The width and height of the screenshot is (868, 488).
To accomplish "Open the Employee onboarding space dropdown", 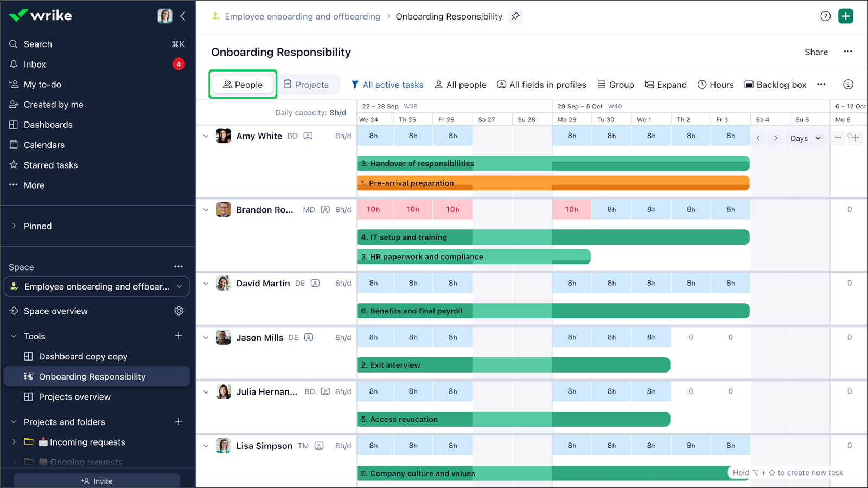I will 97,286.
